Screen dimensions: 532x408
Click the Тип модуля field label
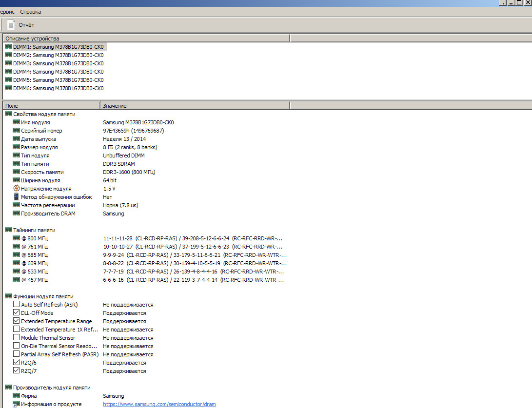[x=35, y=155]
